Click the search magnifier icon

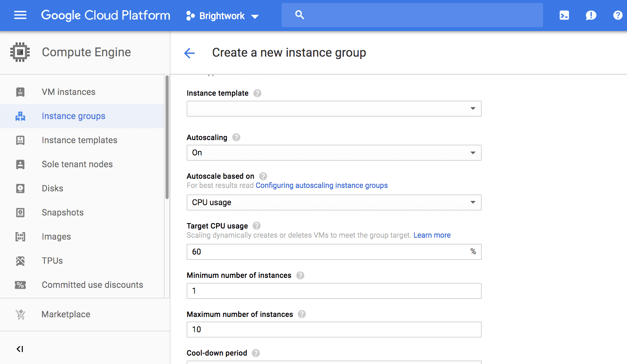(300, 15)
